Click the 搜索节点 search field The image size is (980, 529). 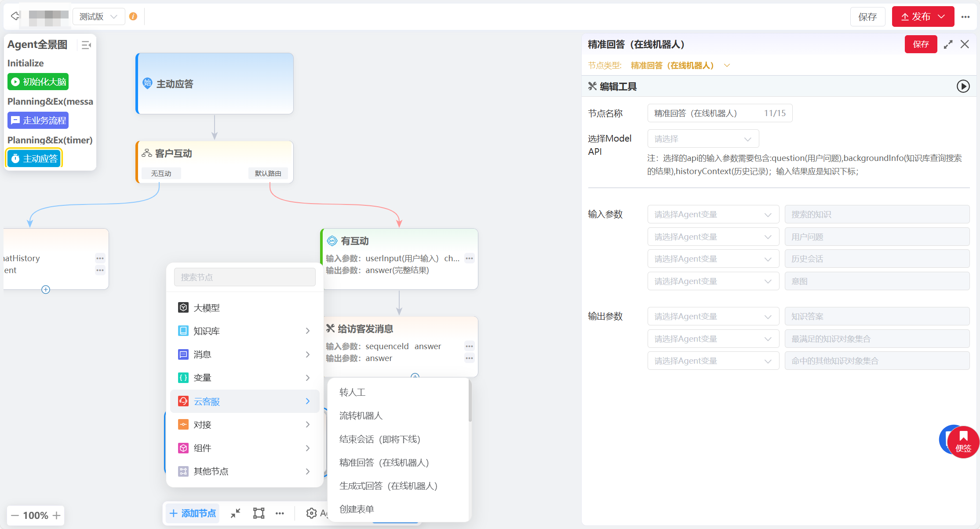click(x=244, y=277)
